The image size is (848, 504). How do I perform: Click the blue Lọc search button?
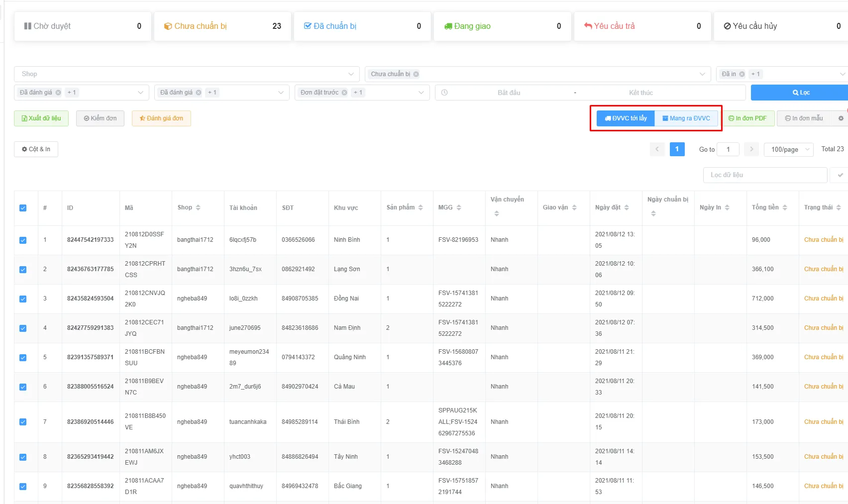click(x=800, y=93)
